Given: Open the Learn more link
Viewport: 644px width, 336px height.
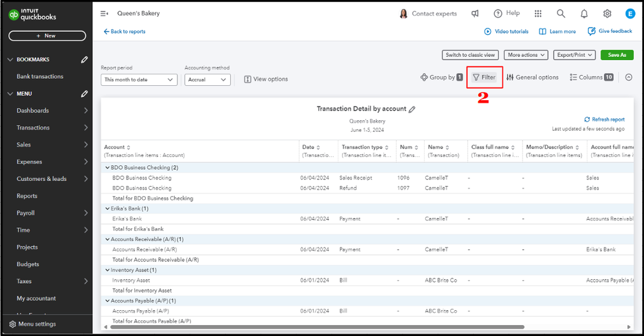Looking at the screenshot, I should coord(558,32).
